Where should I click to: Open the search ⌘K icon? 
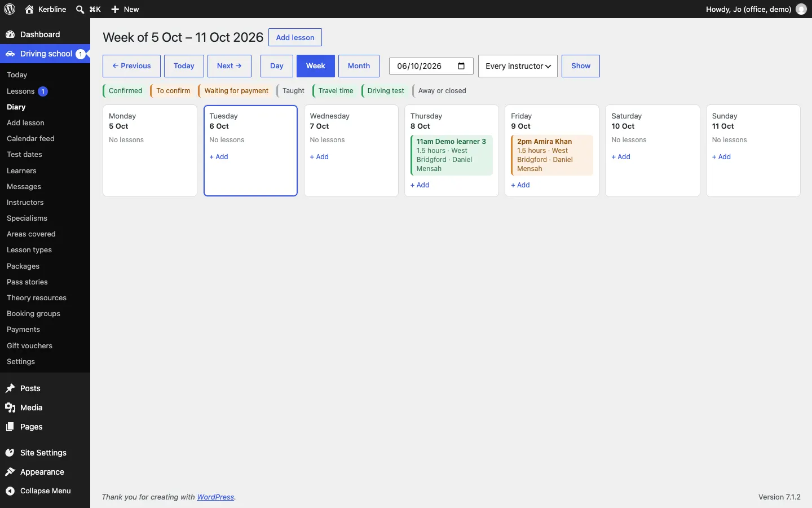[x=80, y=10]
